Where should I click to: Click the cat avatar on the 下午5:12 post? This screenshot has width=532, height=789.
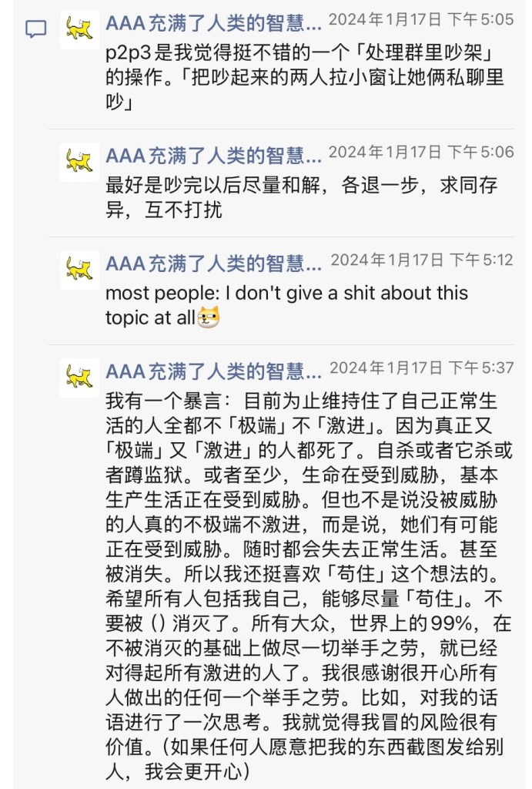click(79, 270)
